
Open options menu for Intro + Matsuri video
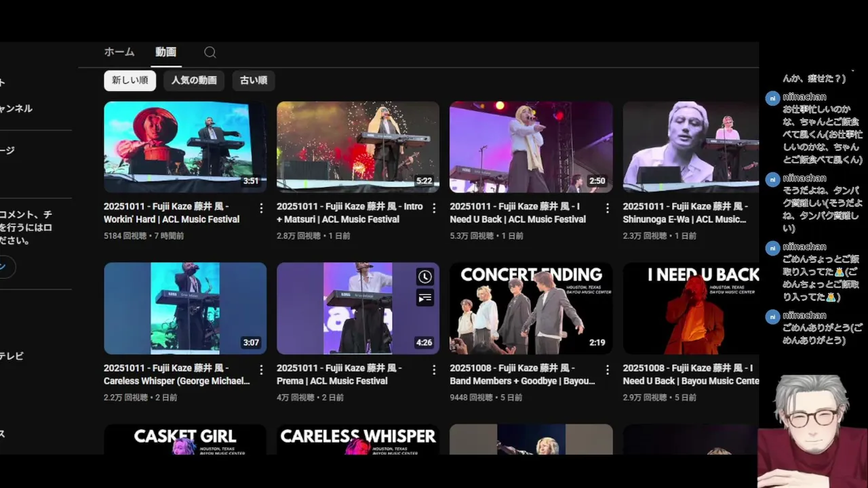(x=434, y=208)
